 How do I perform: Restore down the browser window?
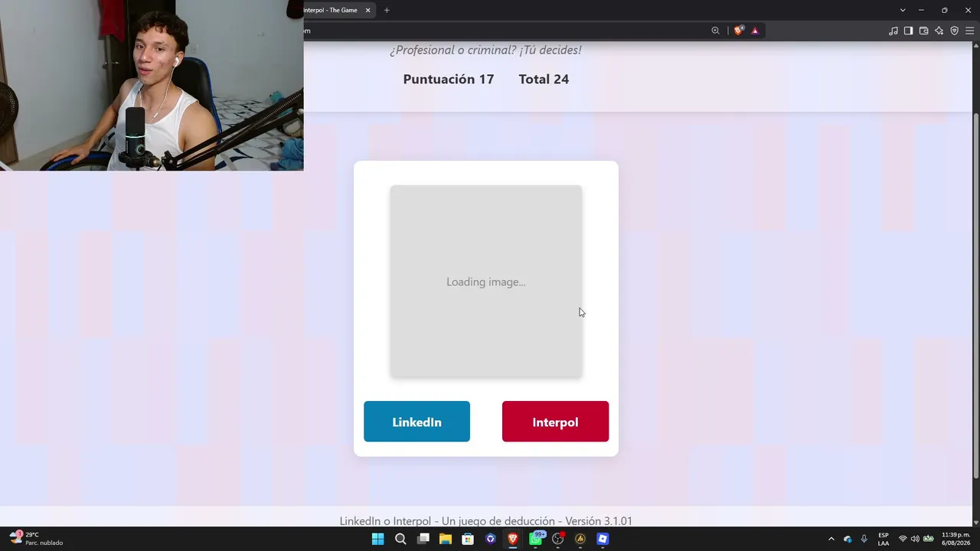click(944, 10)
